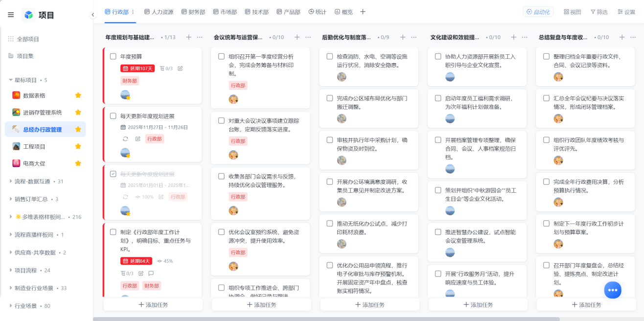
Task: Expand the 制造业行业场景 group
Action: click(x=11, y=288)
